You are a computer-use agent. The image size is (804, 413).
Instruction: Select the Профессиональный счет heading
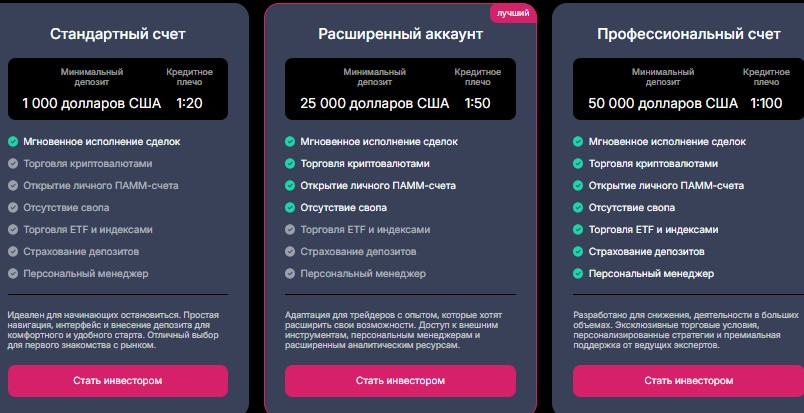point(689,34)
